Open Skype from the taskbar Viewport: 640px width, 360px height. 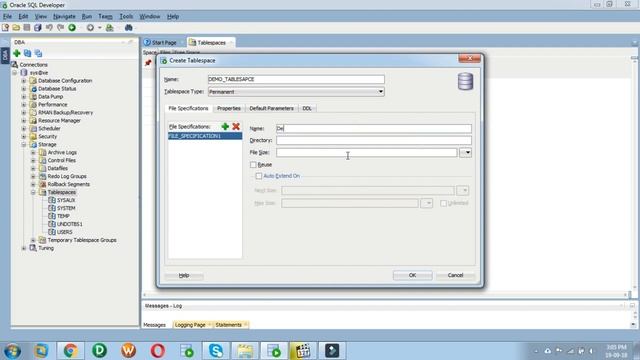coord(216,350)
